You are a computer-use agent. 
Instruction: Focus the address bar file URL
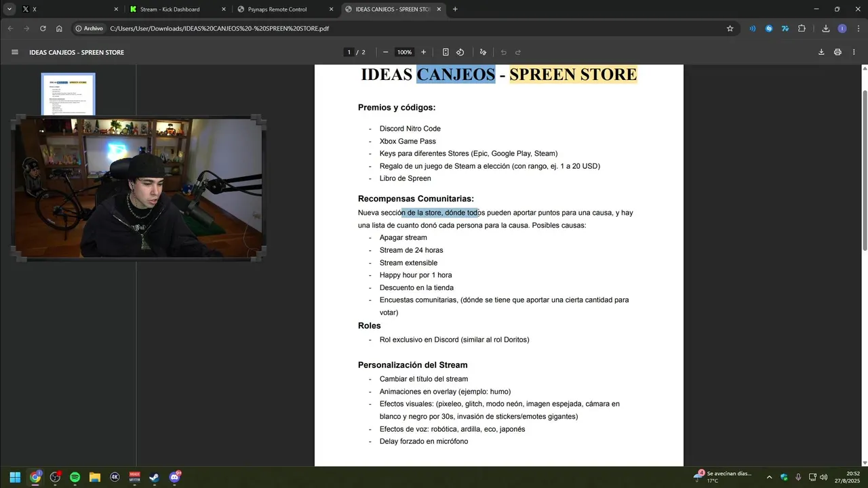click(x=219, y=28)
